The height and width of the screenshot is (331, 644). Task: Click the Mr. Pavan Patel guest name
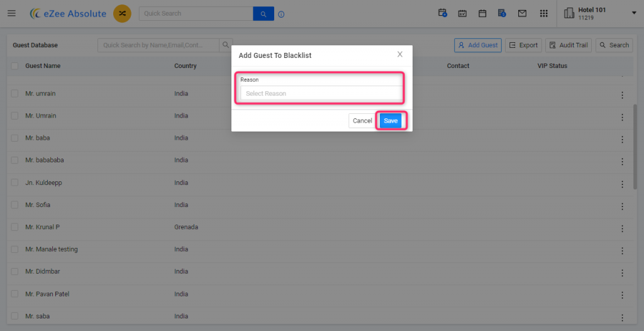click(47, 294)
